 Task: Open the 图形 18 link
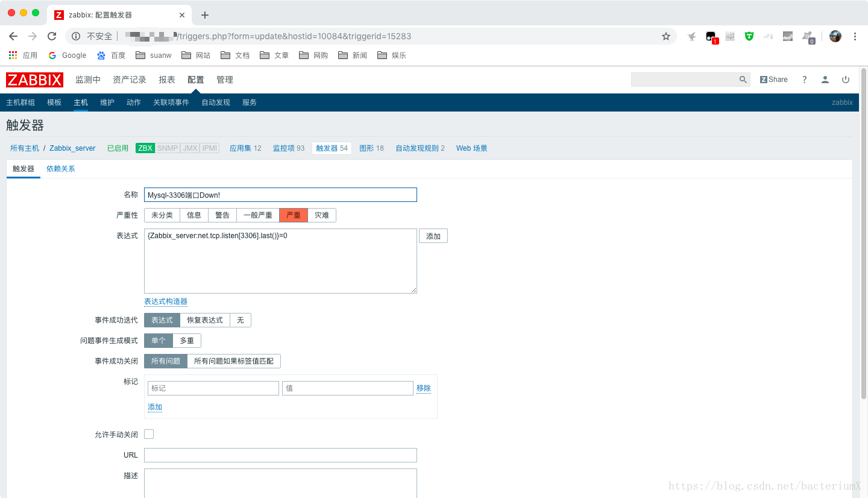[371, 148]
